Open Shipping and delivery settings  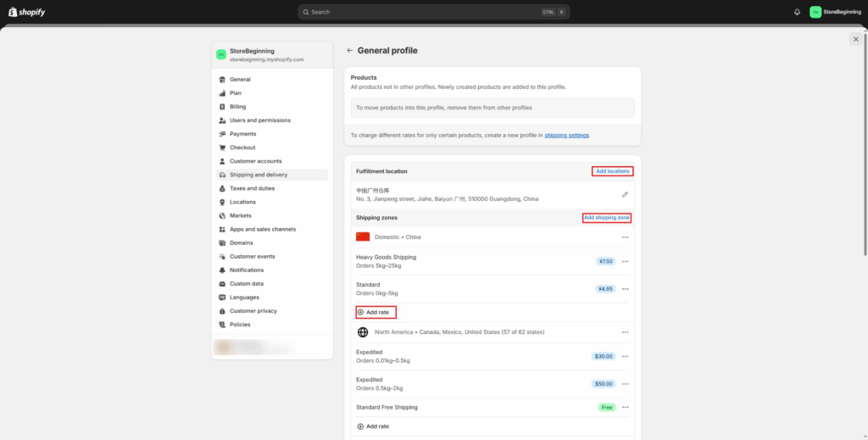coord(259,175)
